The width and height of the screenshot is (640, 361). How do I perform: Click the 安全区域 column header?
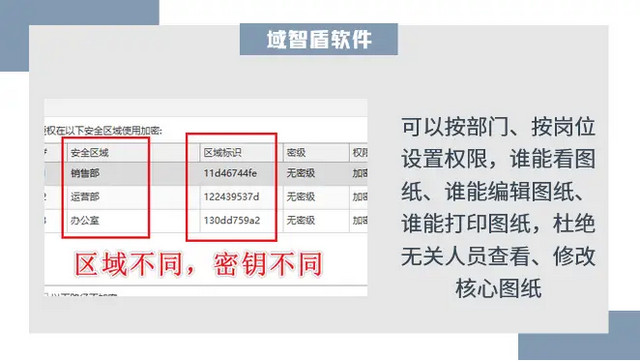pos(133,153)
